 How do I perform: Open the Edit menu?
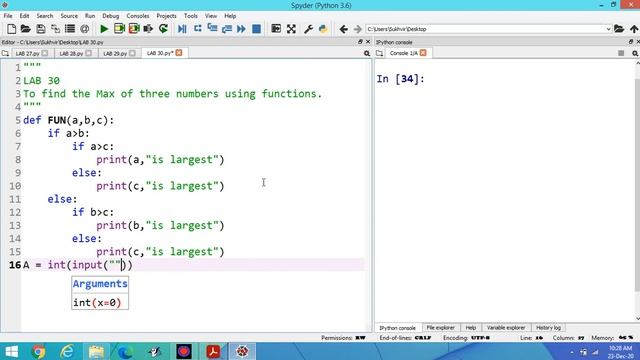point(24,16)
